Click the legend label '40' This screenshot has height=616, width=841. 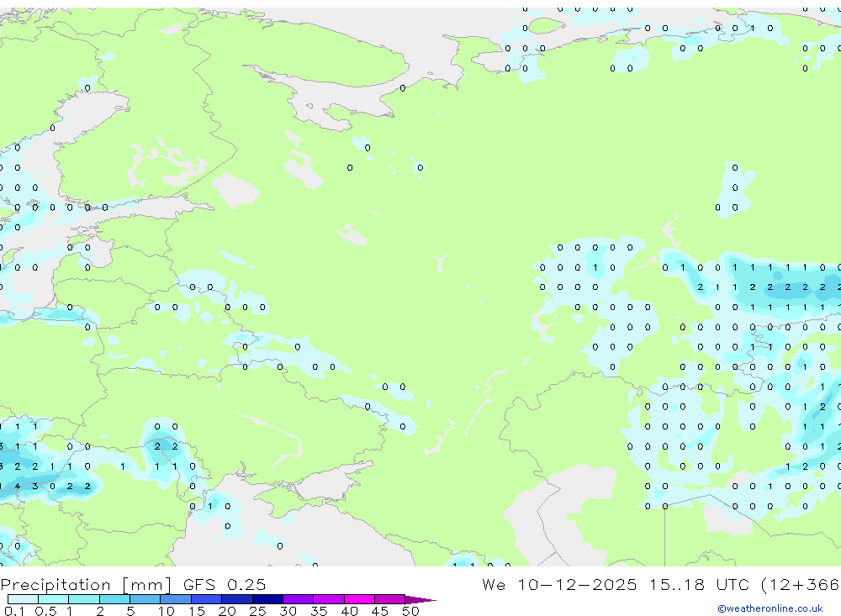(x=349, y=611)
